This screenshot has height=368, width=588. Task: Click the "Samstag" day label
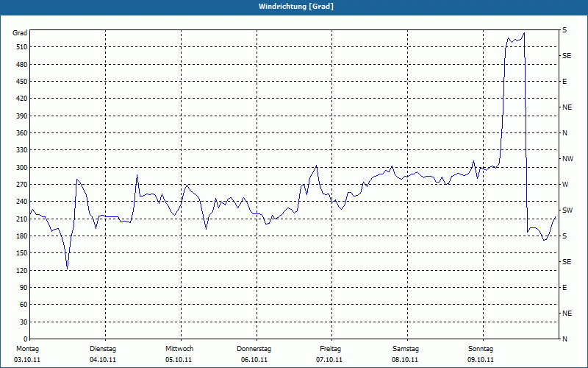(x=406, y=349)
